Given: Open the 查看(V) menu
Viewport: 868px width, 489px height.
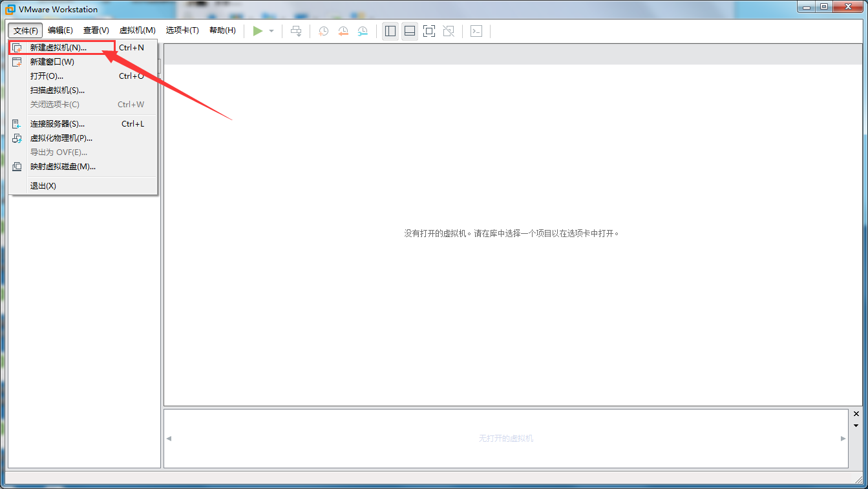Looking at the screenshot, I should point(96,30).
